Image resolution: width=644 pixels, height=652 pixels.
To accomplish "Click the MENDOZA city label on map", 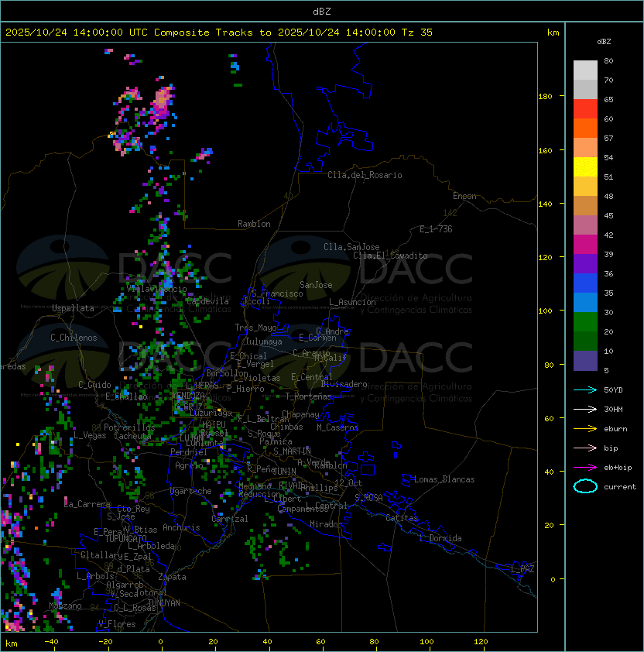I will pos(188,395).
